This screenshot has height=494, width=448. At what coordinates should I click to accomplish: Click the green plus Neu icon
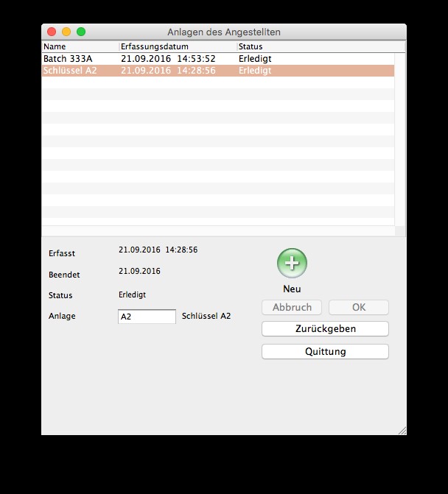point(292,263)
